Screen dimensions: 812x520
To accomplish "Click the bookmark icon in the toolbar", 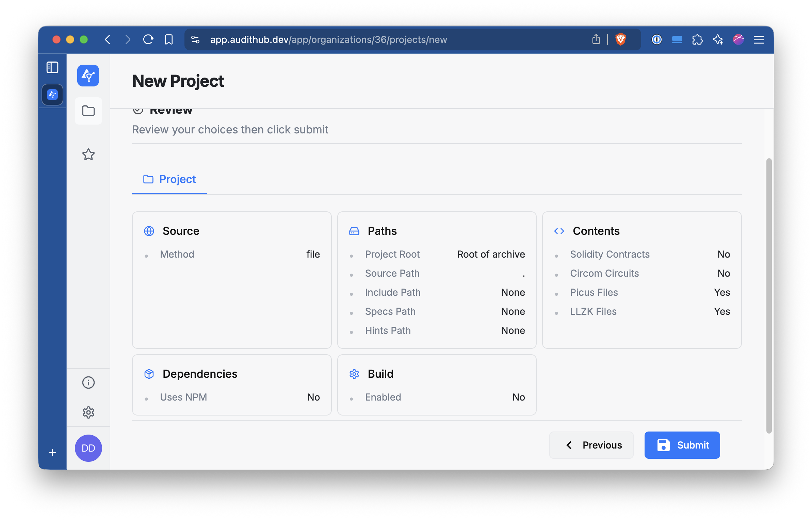I will click(169, 39).
